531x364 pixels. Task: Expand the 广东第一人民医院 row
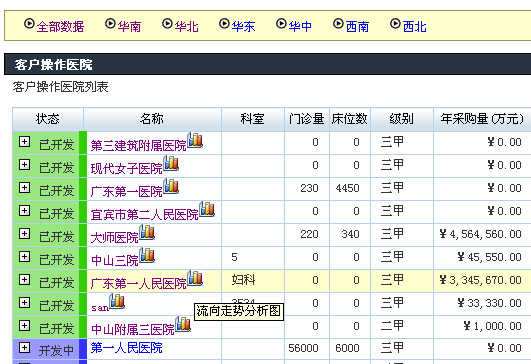(x=24, y=280)
